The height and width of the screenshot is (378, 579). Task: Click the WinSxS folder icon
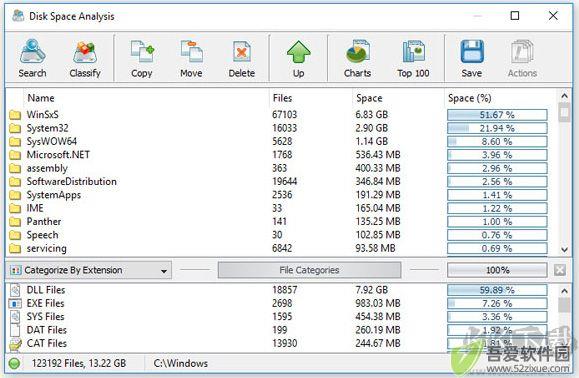[x=15, y=115]
